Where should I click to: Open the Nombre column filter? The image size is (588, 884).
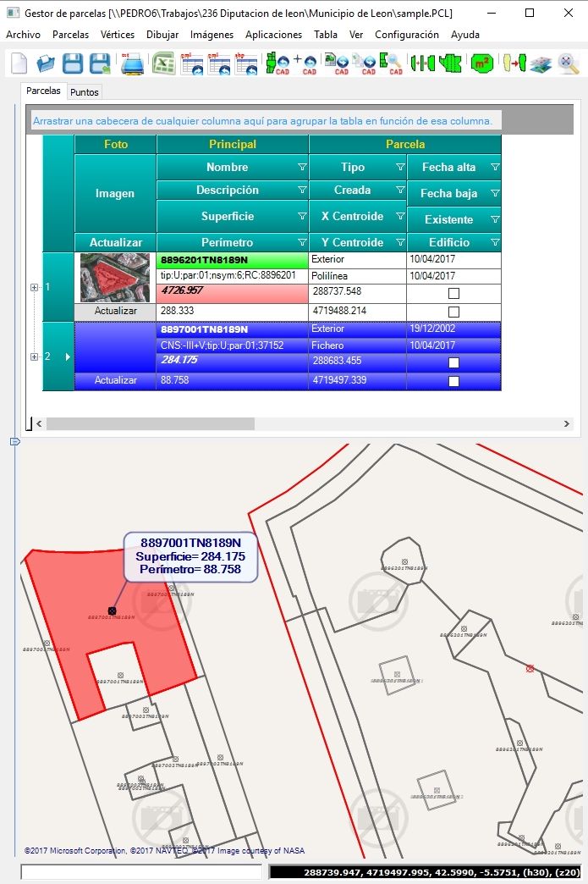[x=302, y=167]
